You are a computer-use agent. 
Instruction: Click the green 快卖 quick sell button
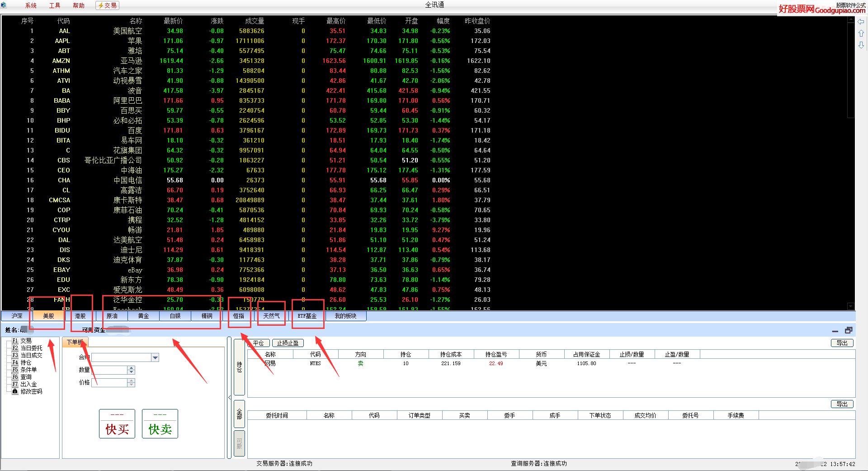pos(160,424)
